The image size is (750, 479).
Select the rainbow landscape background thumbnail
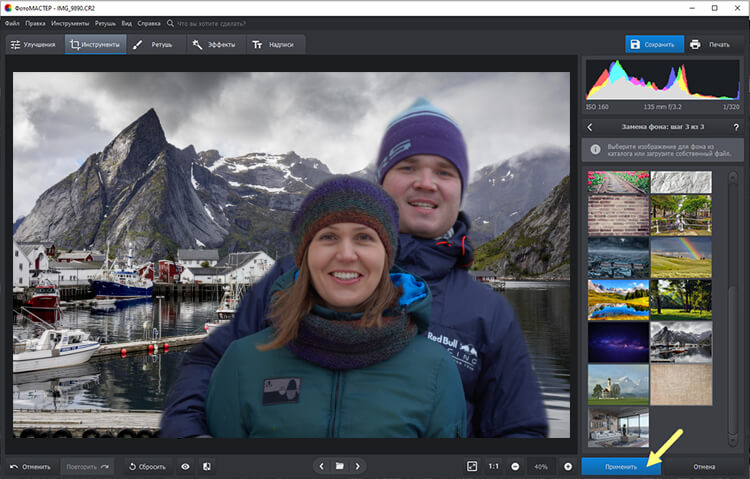681,256
